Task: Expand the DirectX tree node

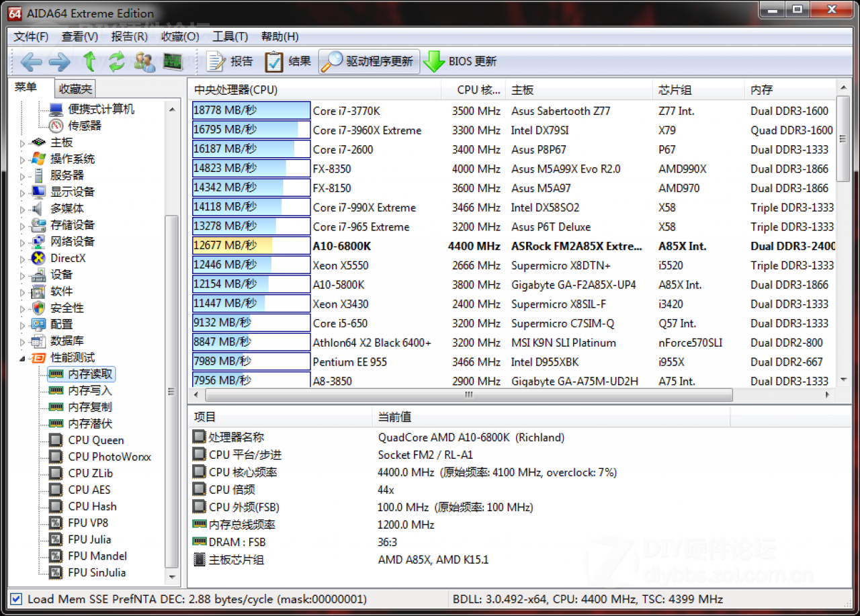Action: (22, 258)
